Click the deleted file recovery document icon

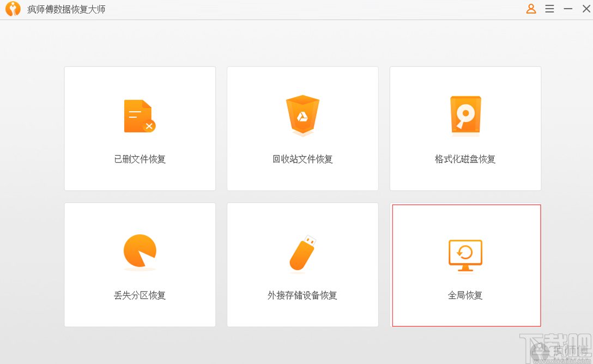[140, 116]
